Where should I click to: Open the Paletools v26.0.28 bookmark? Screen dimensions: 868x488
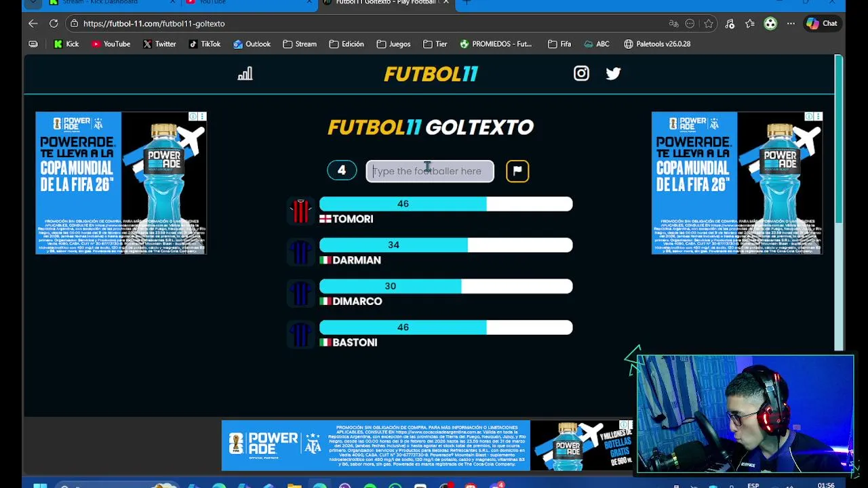(656, 44)
